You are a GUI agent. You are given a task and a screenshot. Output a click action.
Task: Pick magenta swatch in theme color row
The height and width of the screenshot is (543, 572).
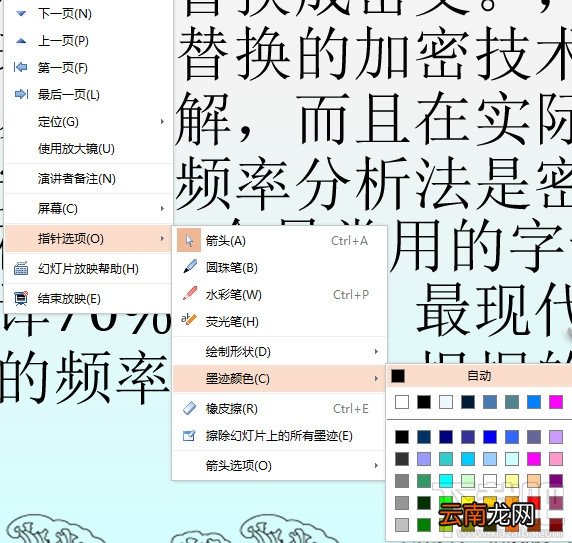(556, 402)
